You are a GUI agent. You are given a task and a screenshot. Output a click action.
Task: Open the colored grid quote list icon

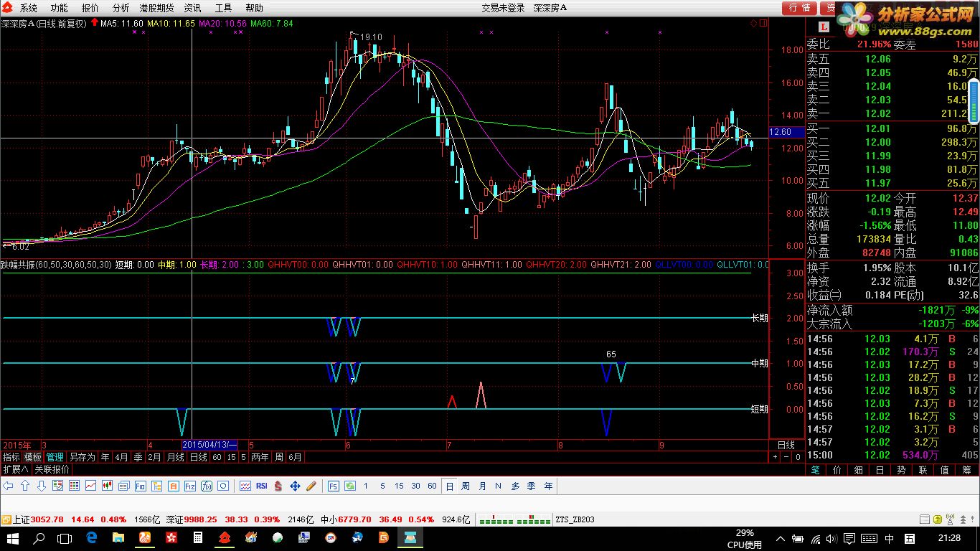click(74, 486)
